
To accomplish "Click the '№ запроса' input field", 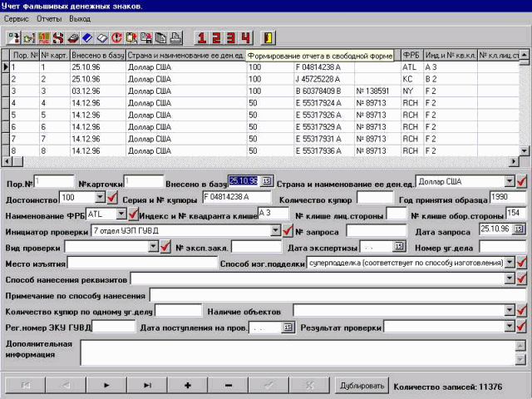I will [377, 231].
